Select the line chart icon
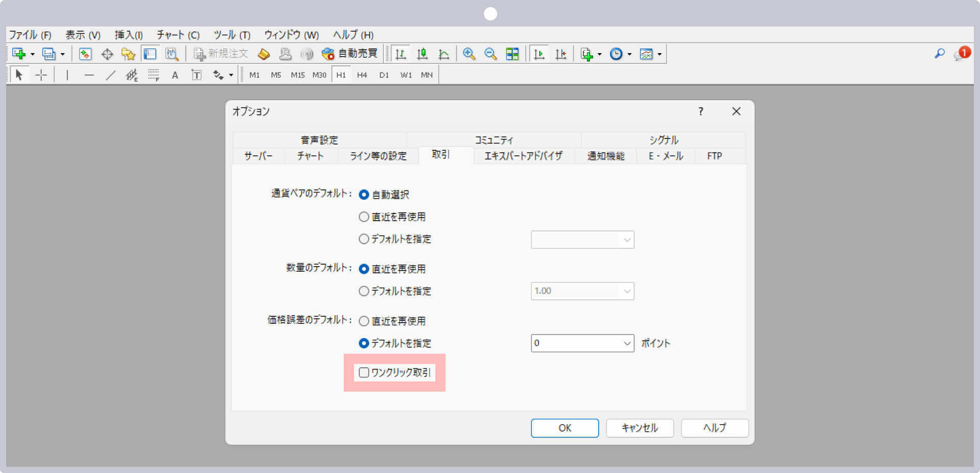 point(444,54)
